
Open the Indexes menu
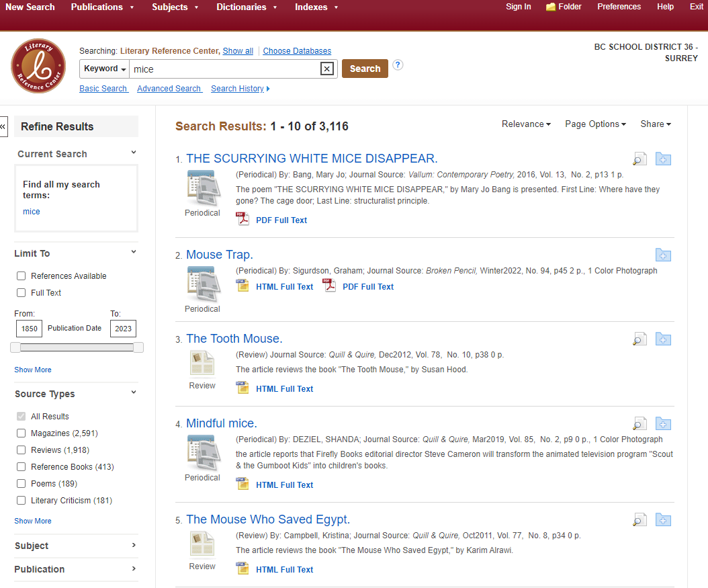point(316,7)
